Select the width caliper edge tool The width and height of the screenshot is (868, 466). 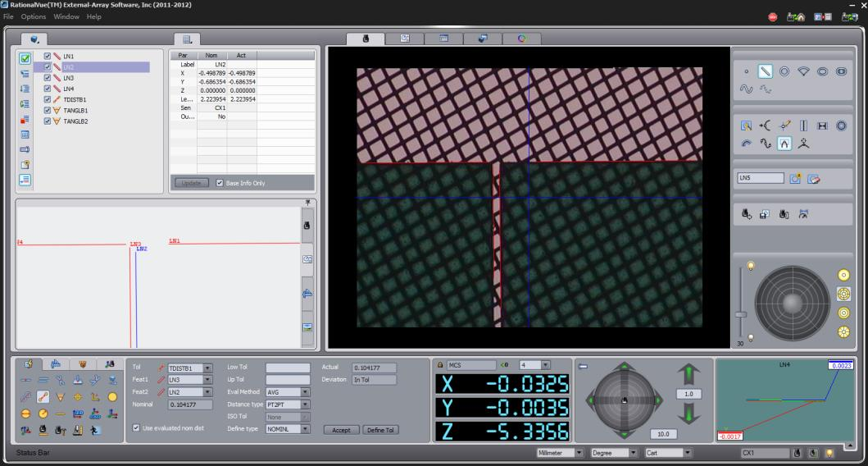click(823, 126)
